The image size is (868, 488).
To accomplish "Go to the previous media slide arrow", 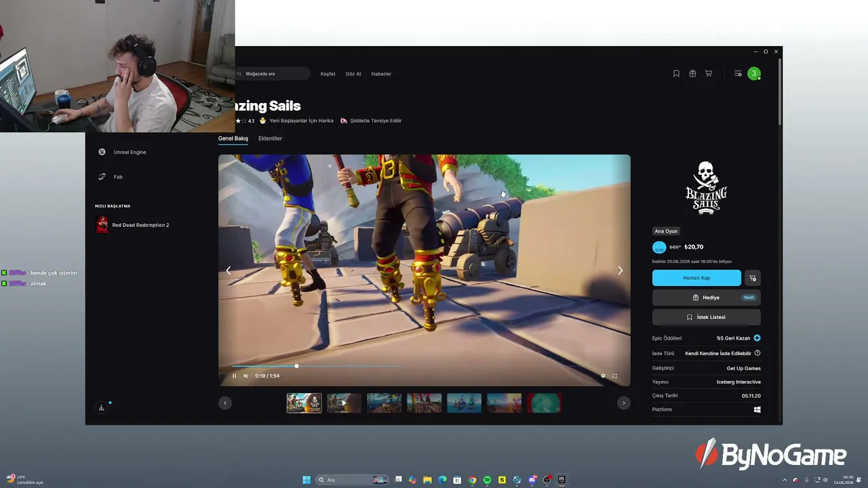I will pos(229,270).
